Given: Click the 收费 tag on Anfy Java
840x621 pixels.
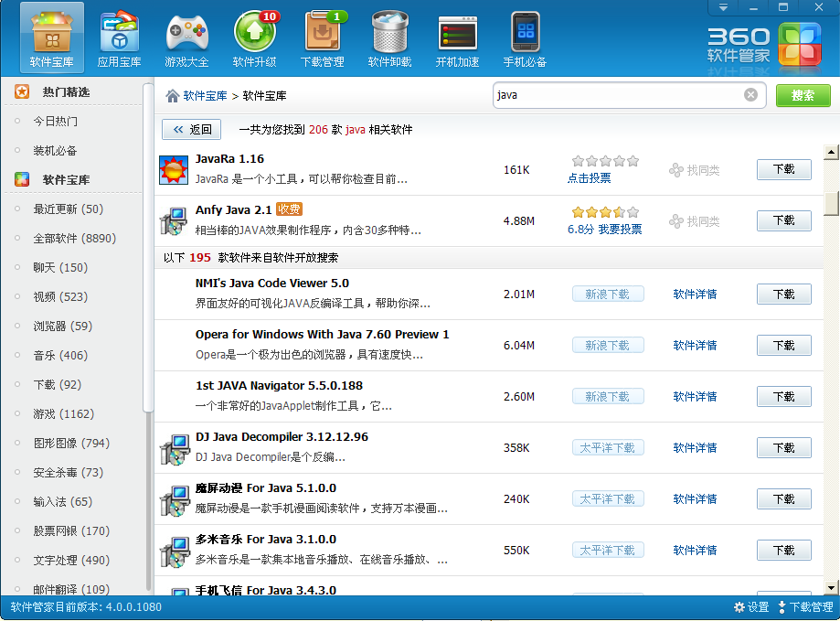Looking at the screenshot, I should tap(289, 209).
